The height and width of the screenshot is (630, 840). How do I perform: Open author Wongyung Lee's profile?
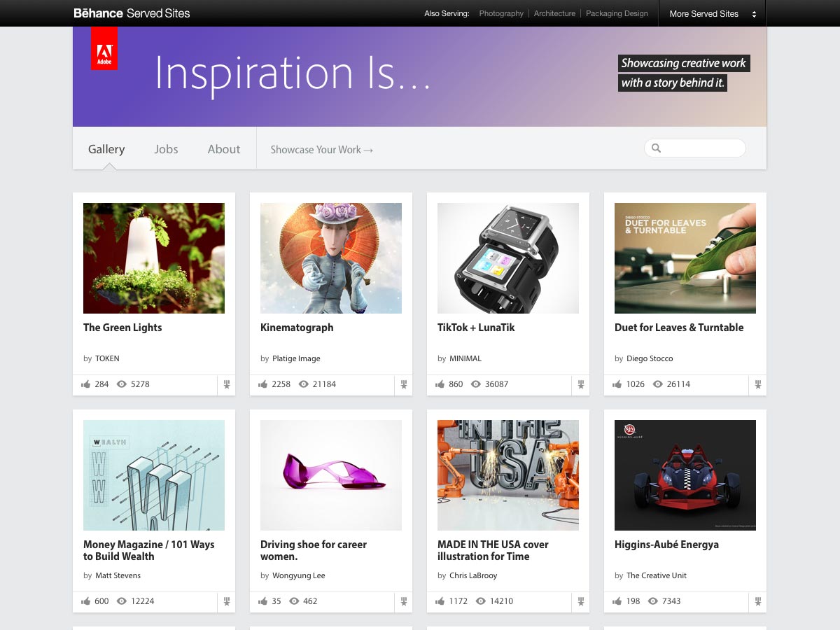click(299, 575)
